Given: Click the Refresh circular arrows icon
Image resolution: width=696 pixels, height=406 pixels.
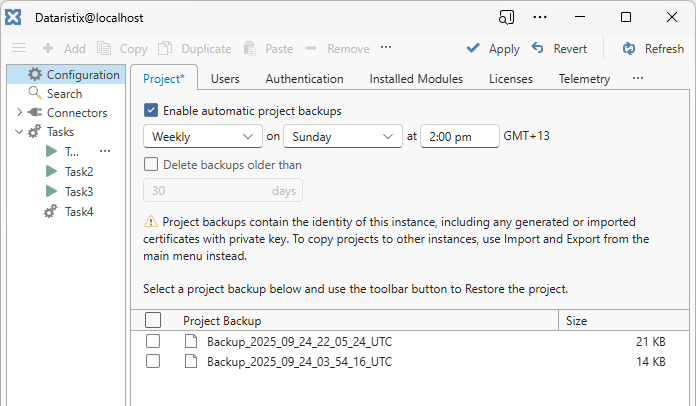Looking at the screenshot, I should (629, 48).
